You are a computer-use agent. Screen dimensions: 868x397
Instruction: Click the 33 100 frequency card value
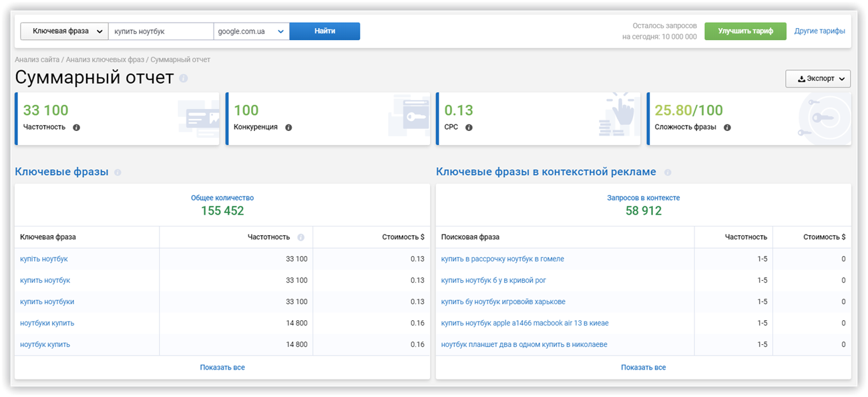click(x=45, y=110)
